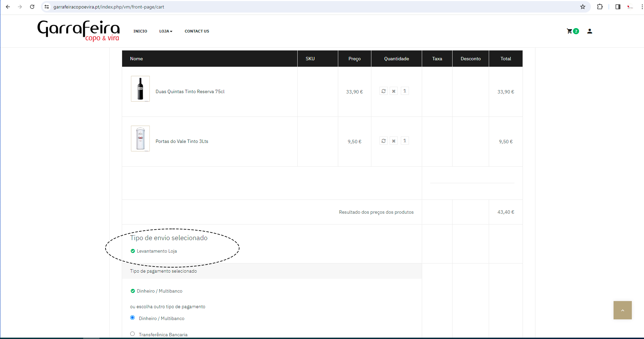Click the Duas Quintas bottle thumbnail
The width and height of the screenshot is (644, 339).
pos(140,89)
